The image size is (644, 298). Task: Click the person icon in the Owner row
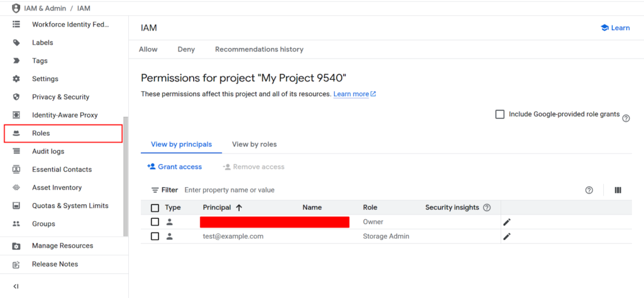click(169, 222)
